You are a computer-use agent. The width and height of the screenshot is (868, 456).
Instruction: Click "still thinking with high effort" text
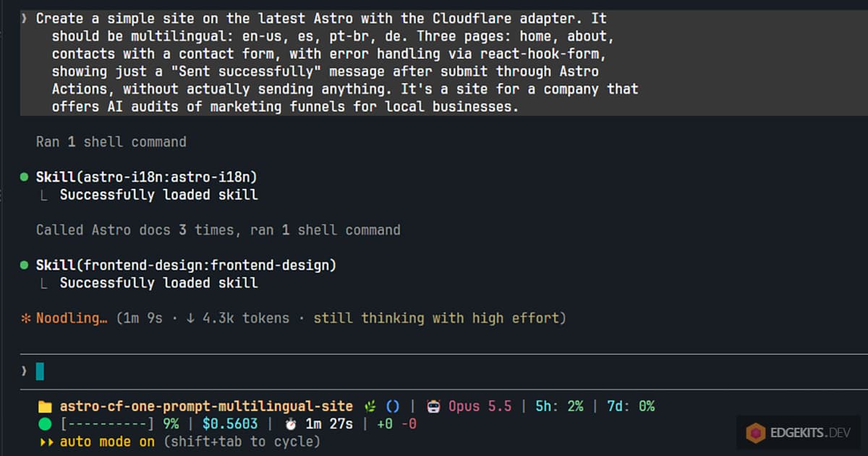435,318
